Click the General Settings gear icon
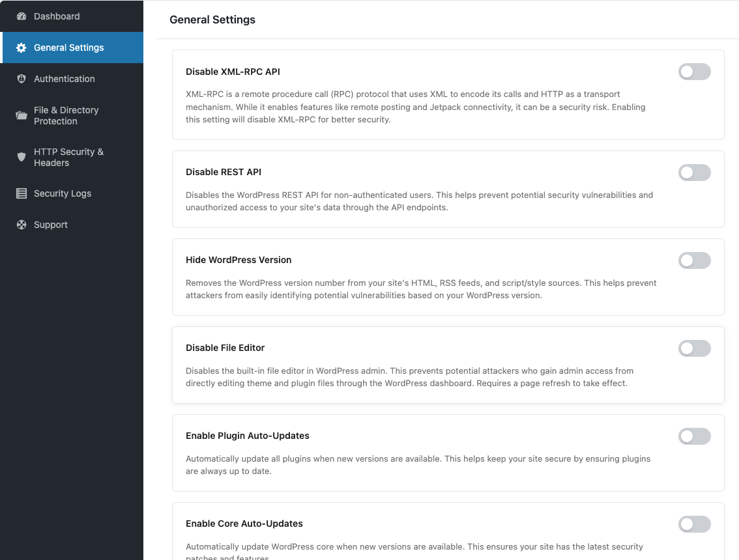The height and width of the screenshot is (560, 739). (x=22, y=48)
